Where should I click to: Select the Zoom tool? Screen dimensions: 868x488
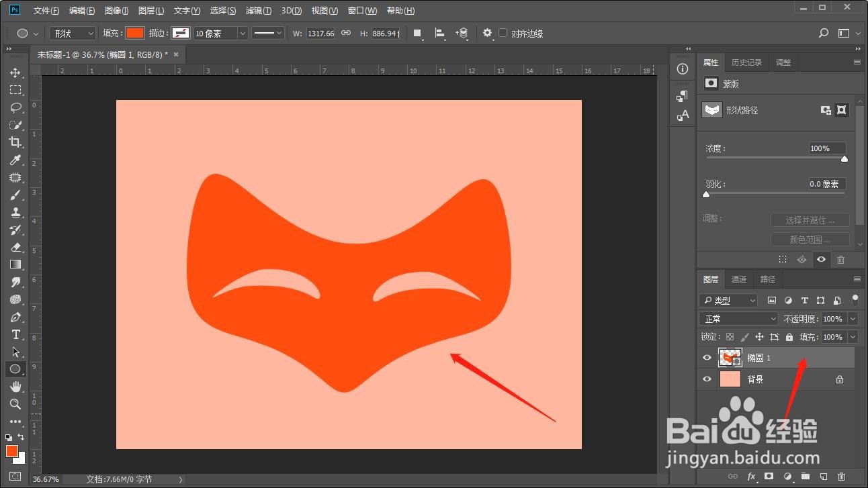[x=15, y=404]
